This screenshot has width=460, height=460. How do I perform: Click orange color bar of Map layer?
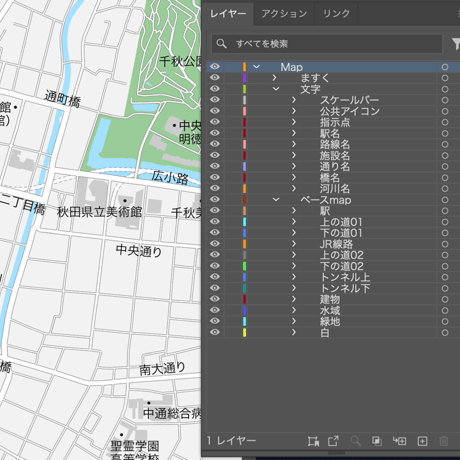pyautogui.click(x=244, y=67)
